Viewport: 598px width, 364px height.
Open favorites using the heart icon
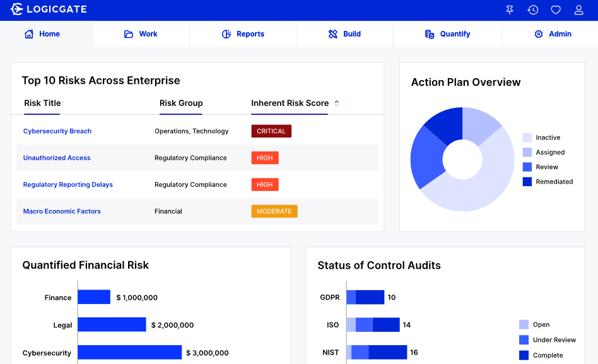[556, 9]
